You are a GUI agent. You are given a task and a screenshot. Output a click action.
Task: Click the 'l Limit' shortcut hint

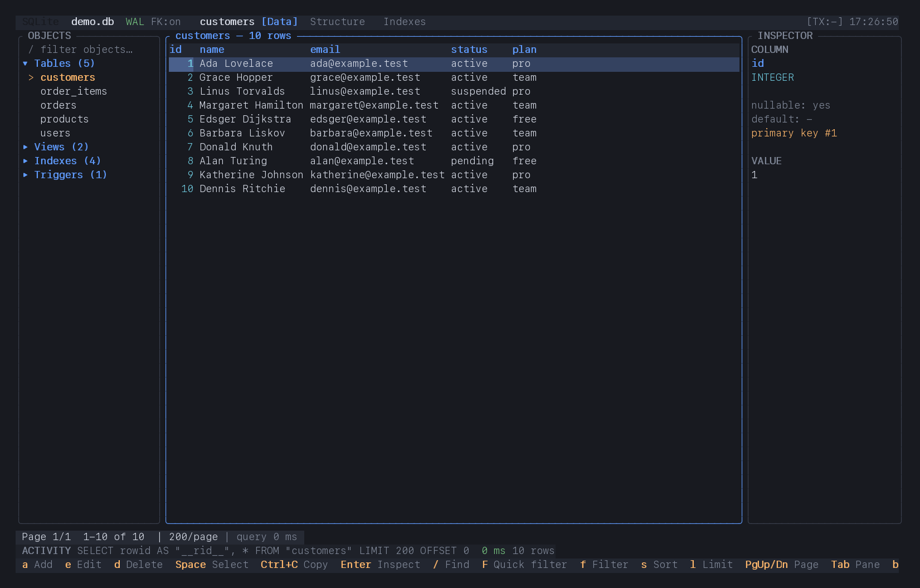point(712,565)
